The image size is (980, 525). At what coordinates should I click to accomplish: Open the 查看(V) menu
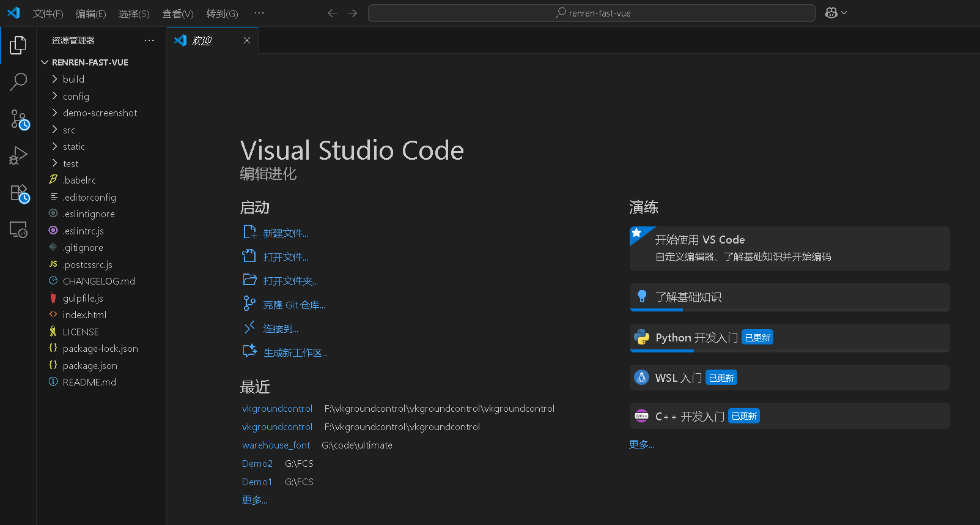[x=177, y=13]
